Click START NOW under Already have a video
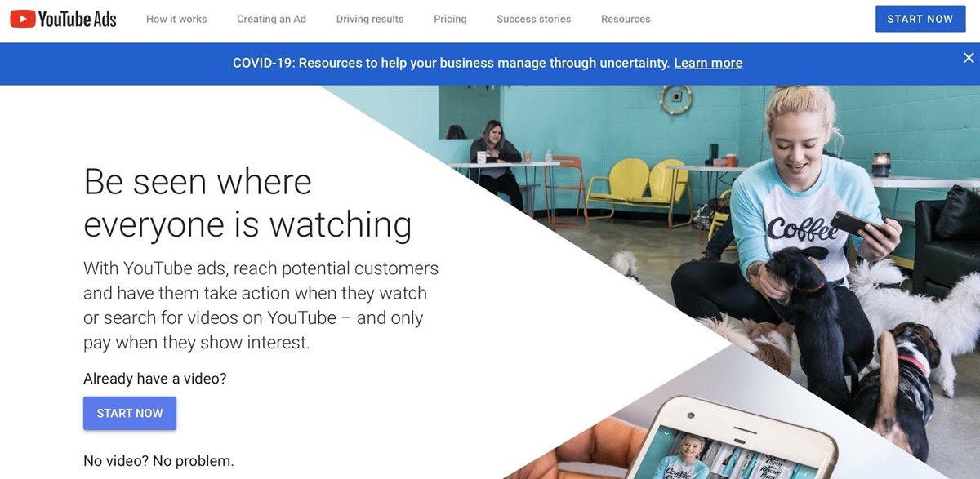 [130, 413]
